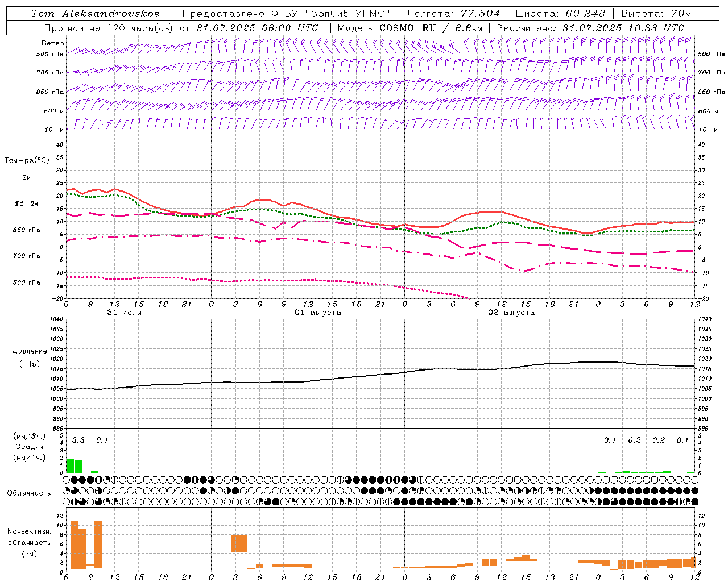Click the 3.3 precipitation amount value

pos(78,440)
